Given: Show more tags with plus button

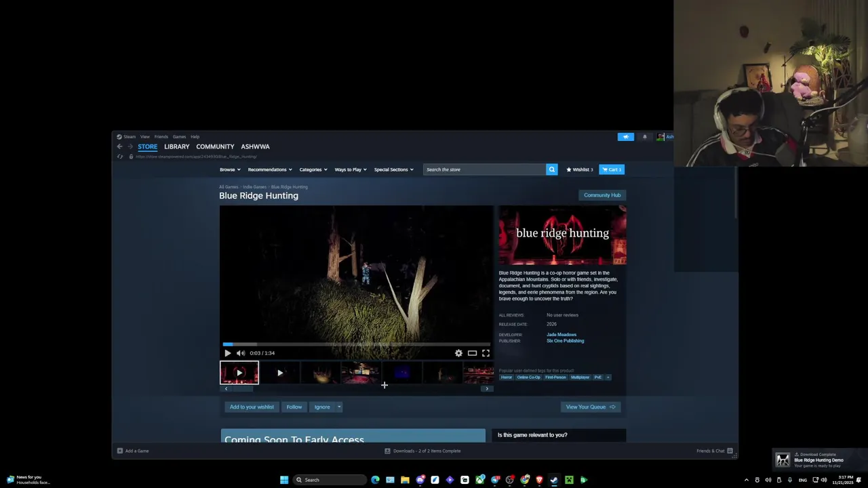Looking at the screenshot, I should coord(608,378).
